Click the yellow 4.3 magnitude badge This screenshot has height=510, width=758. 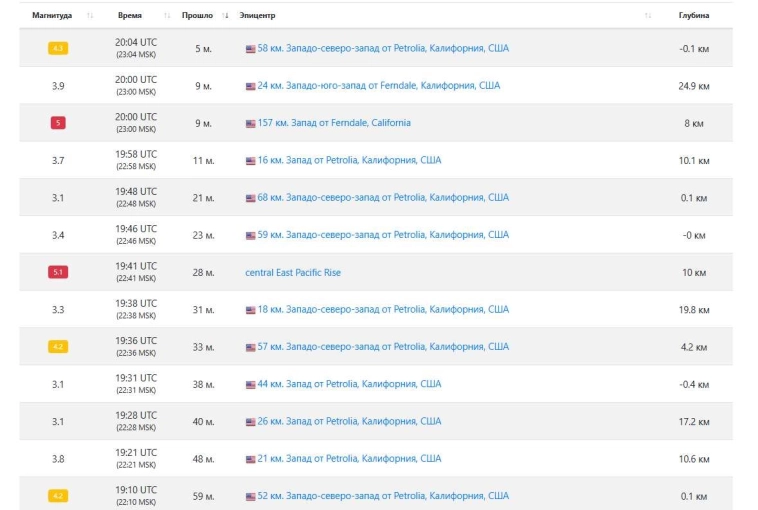58,48
